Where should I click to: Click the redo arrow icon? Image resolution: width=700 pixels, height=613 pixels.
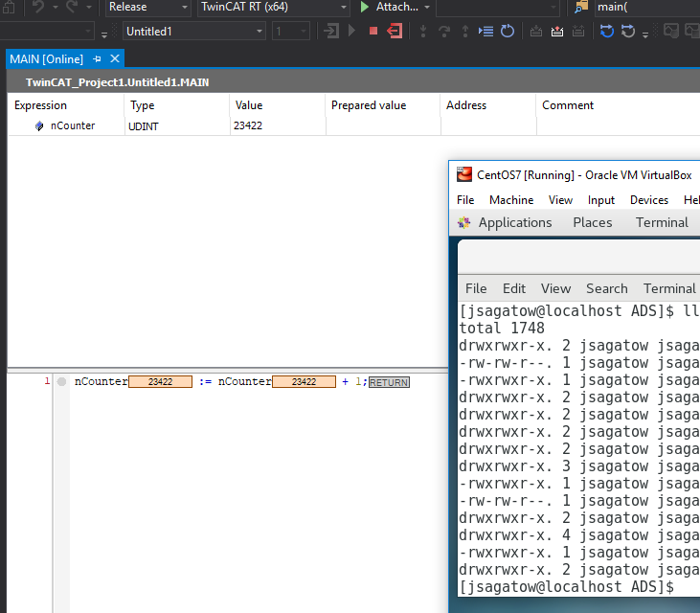click(72, 7)
